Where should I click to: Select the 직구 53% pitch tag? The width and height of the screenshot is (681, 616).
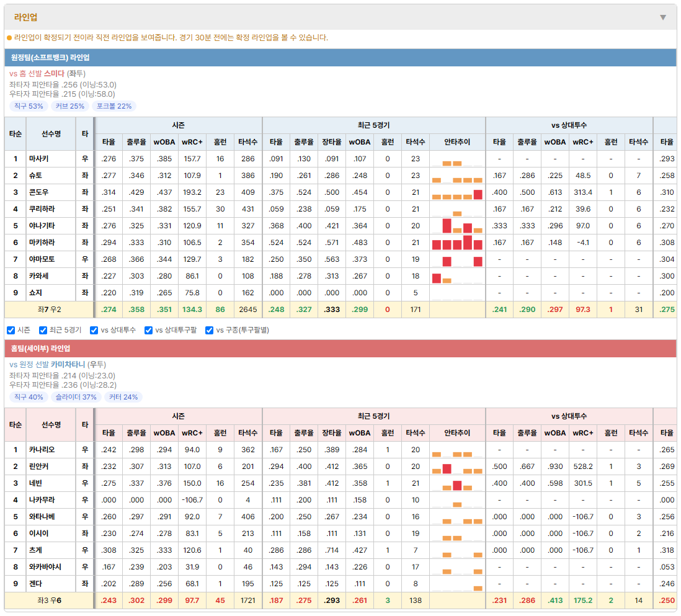(x=29, y=106)
